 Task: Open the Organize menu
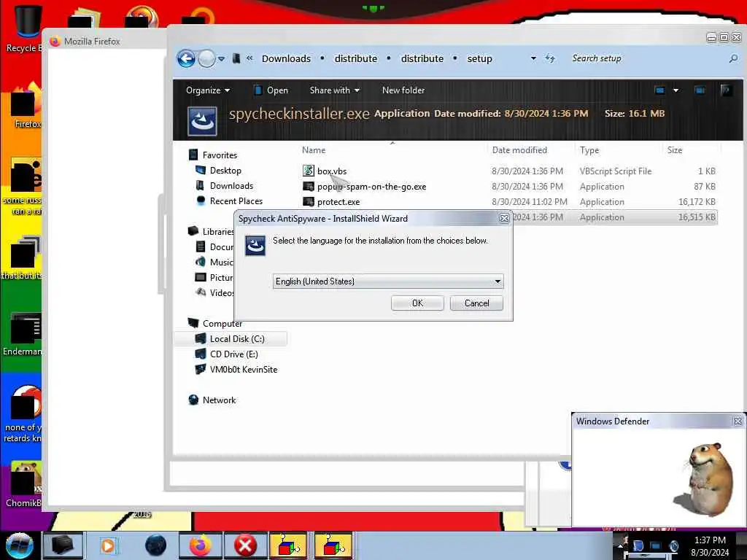[x=208, y=90]
